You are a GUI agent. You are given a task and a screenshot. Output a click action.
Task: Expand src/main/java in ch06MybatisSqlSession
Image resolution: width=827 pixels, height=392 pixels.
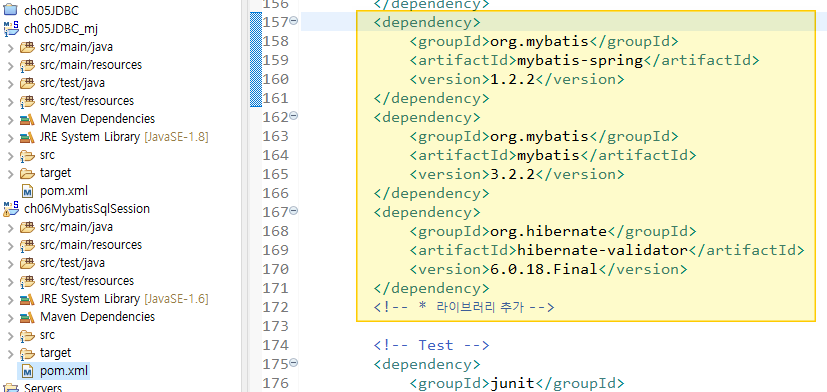tap(11, 227)
